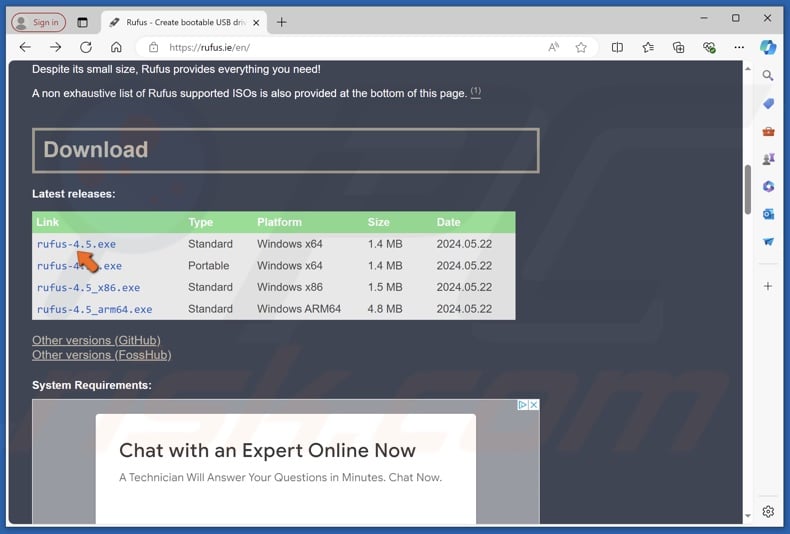The image size is (790, 534).
Task: Select the Windows x86 platform cell
Action: click(x=290, y=287)
